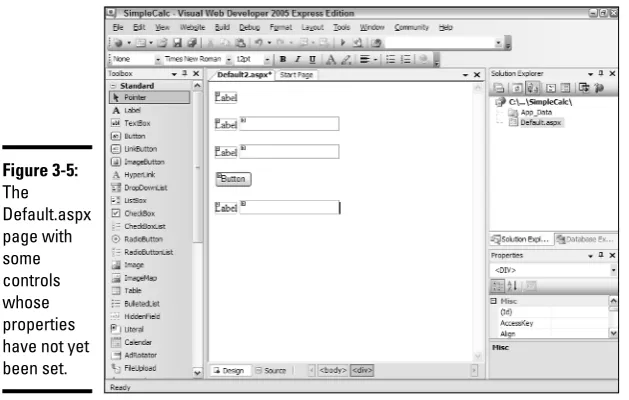Select the Pointer tool in Toolbox
629x400 pixels.
pyautogui.click(x=149, y=97)
